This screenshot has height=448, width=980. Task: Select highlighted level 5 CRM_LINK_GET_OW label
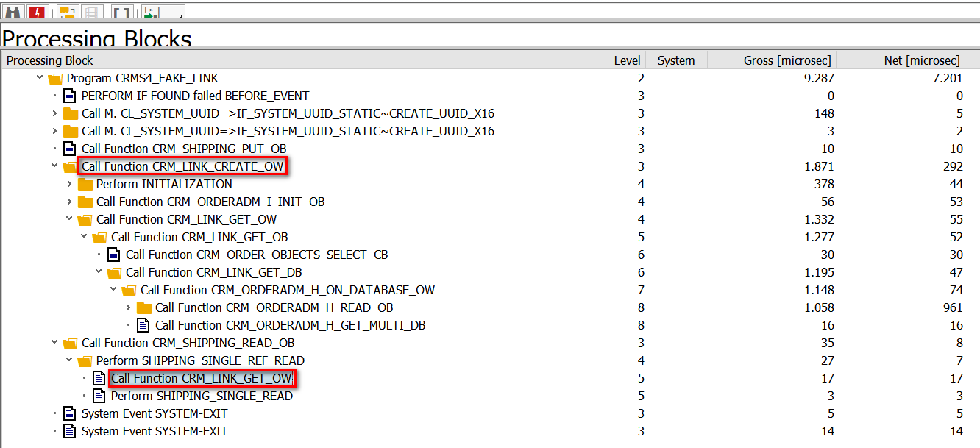(202, 378)
